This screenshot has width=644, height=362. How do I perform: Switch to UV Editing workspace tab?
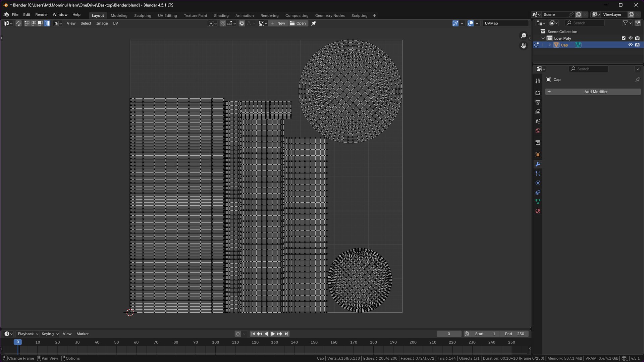(167, 16)
